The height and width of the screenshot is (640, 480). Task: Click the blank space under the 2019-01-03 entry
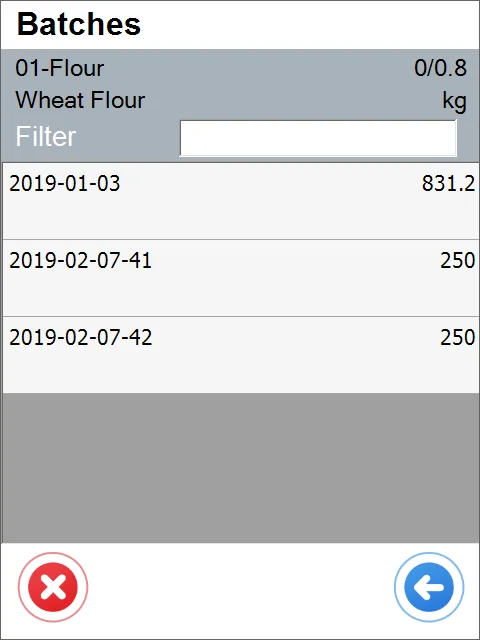click(x=241, y=218)
